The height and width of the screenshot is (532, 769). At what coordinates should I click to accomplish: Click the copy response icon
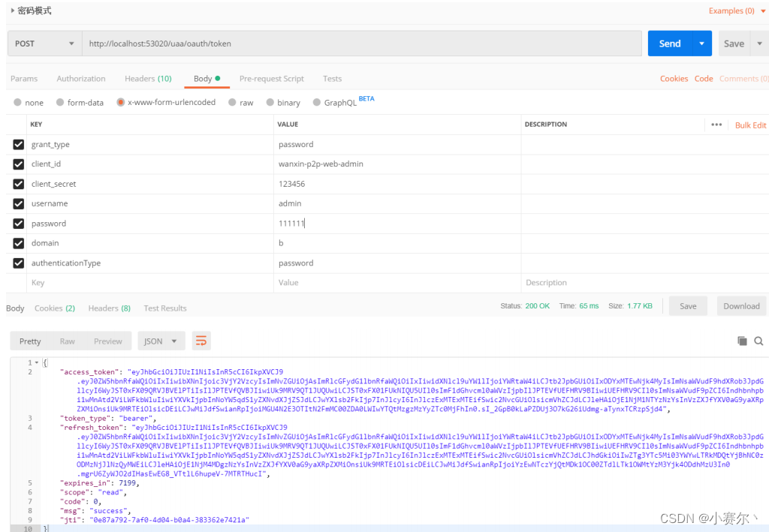point(742,341)
